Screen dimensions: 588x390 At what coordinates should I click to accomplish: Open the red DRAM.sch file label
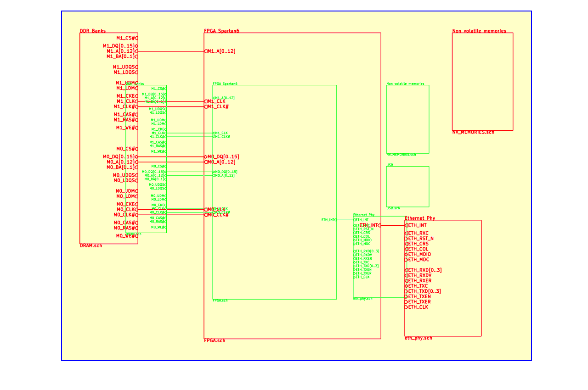(x=91, y=245)
